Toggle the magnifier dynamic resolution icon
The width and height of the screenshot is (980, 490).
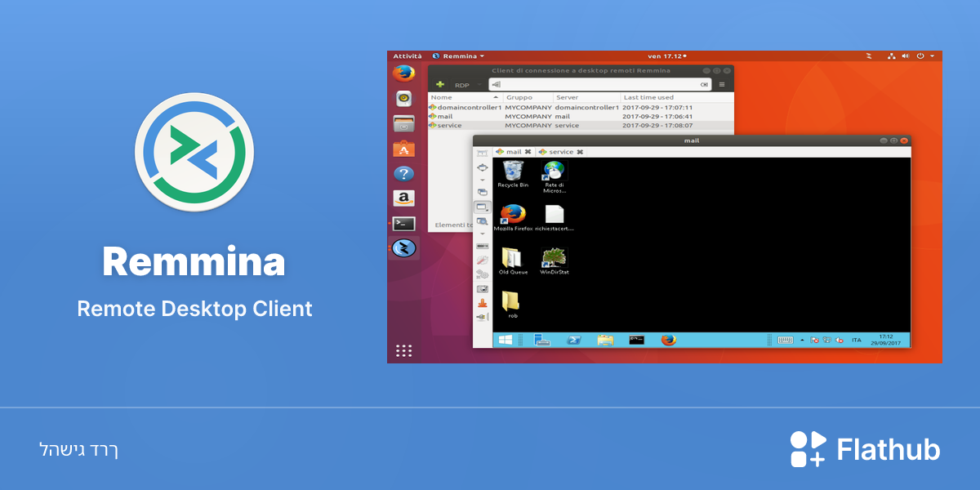[482, 221]
